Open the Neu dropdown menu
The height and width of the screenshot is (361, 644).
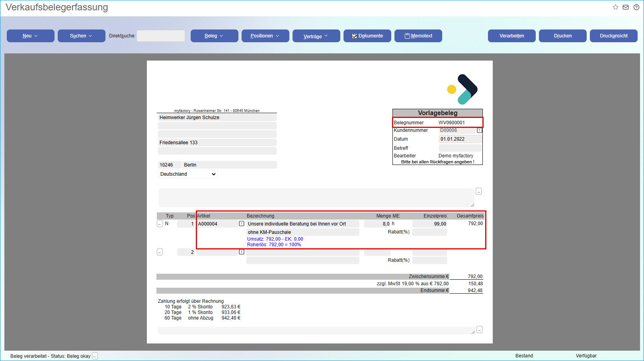coord(31,36)
